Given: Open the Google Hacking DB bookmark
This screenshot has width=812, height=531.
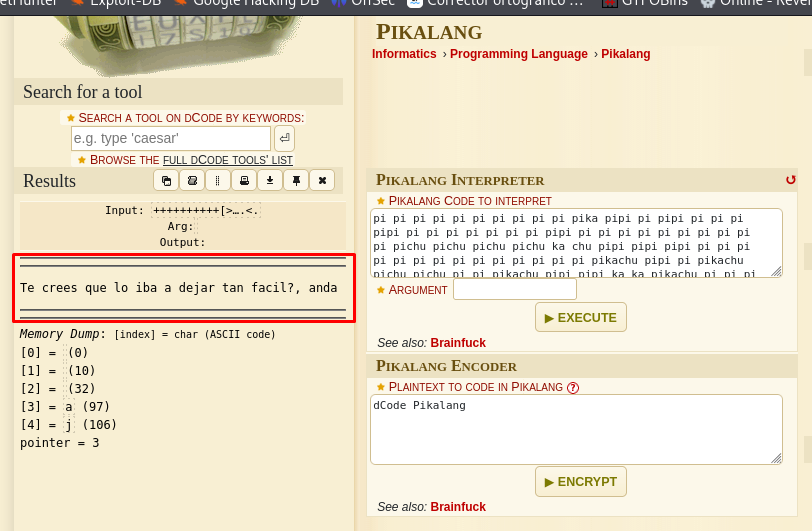Looking at the screenshot, I should click(246, 3).
